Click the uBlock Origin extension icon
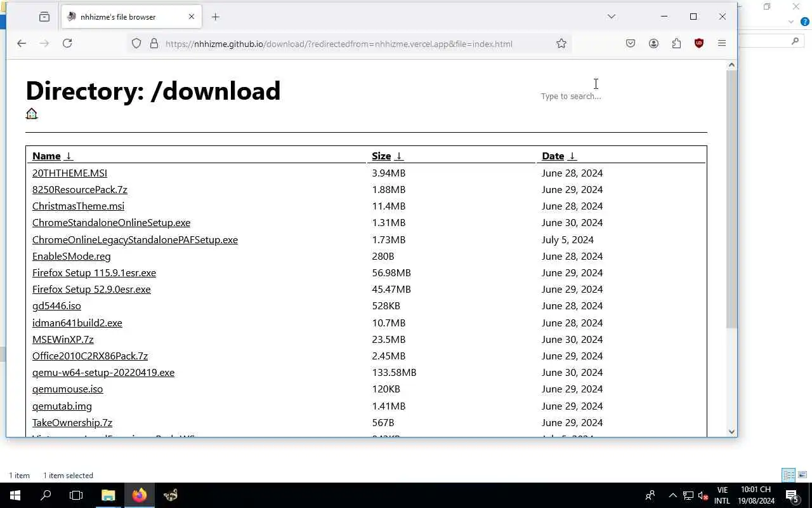Screen dimensions: 812x508 tap(699, 43)
